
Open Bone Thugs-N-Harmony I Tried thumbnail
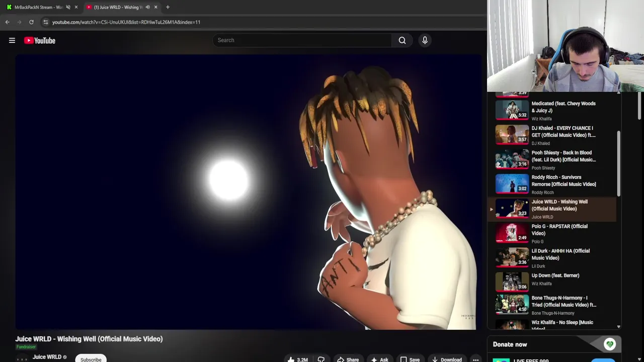[x=512, y=304]
